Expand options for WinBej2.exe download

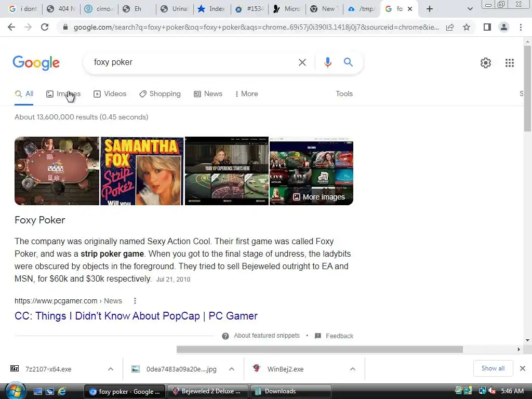[353, 369]
